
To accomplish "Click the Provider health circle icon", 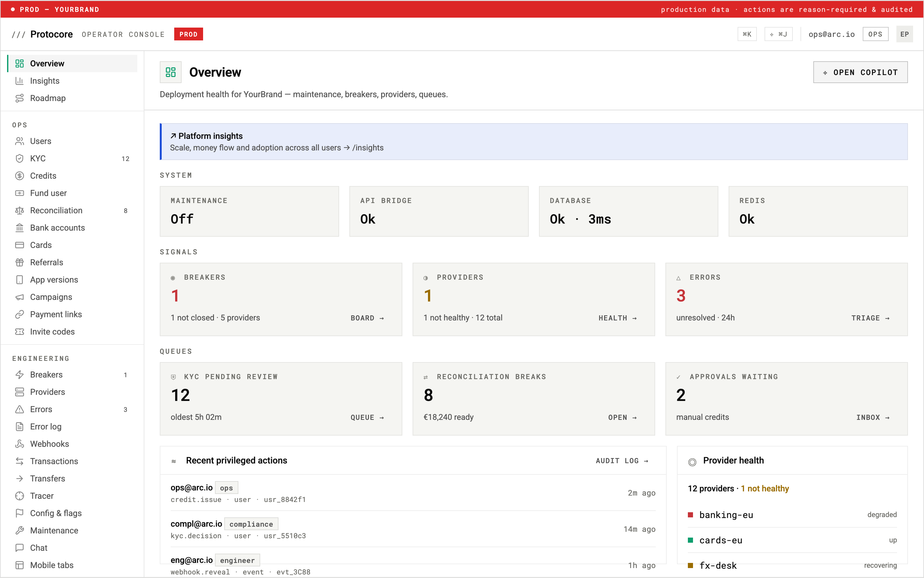I will (x=692, y=462).
